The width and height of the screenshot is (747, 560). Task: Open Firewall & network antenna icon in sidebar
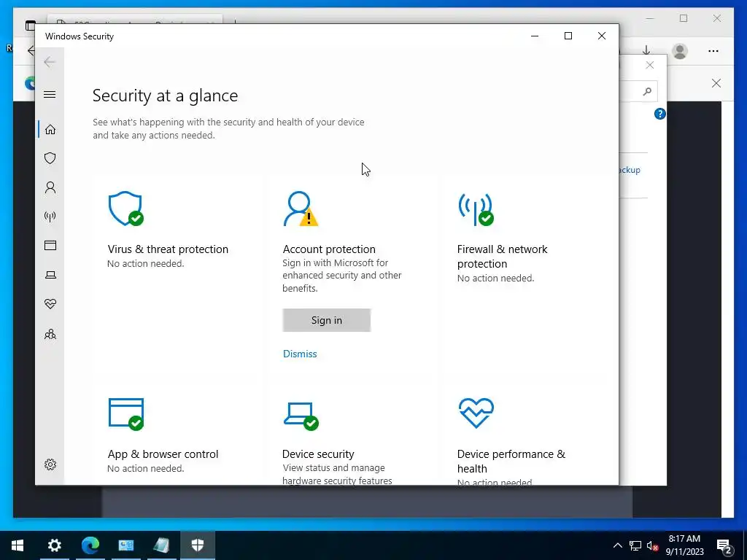tap(50, 217)
